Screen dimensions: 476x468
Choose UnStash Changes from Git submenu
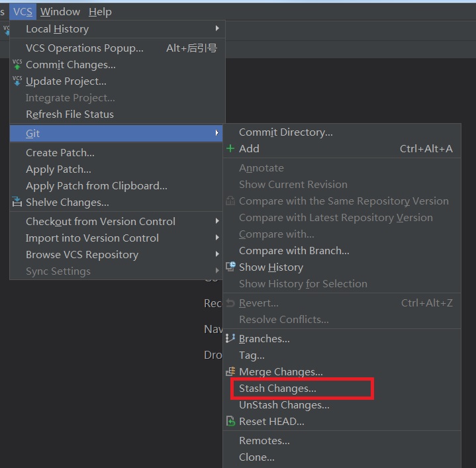coord(284,405)
